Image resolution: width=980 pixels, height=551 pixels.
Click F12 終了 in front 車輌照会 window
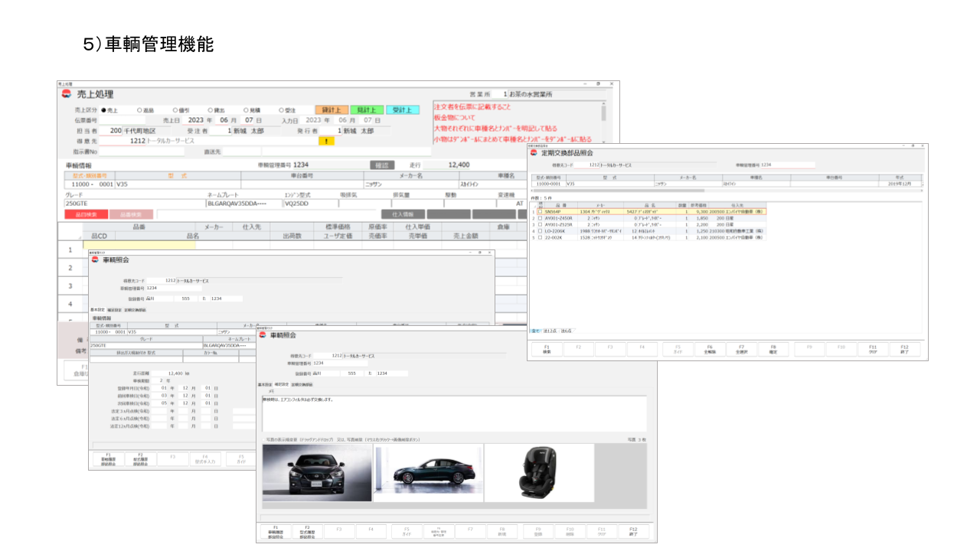(633, 531)
